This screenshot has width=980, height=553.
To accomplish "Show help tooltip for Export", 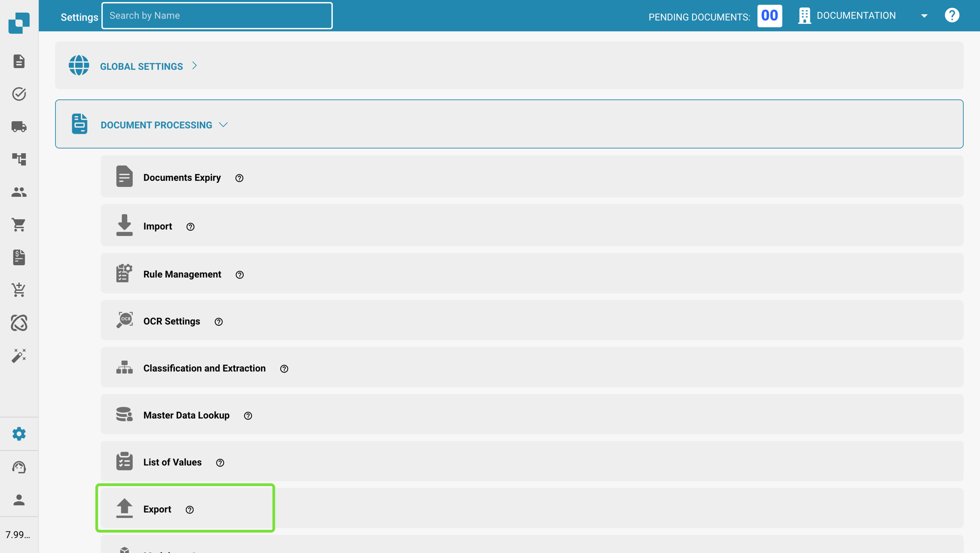I will tap(190, 510).
